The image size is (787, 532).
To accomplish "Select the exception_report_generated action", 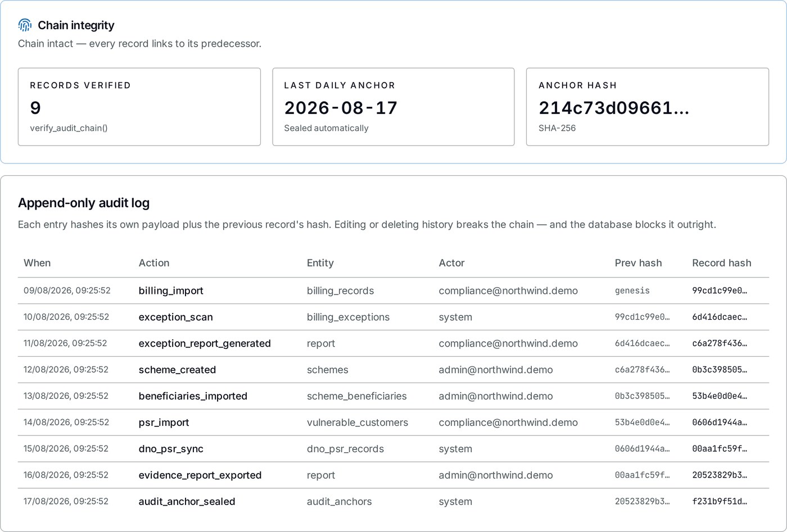I will [x=205, y=343].
